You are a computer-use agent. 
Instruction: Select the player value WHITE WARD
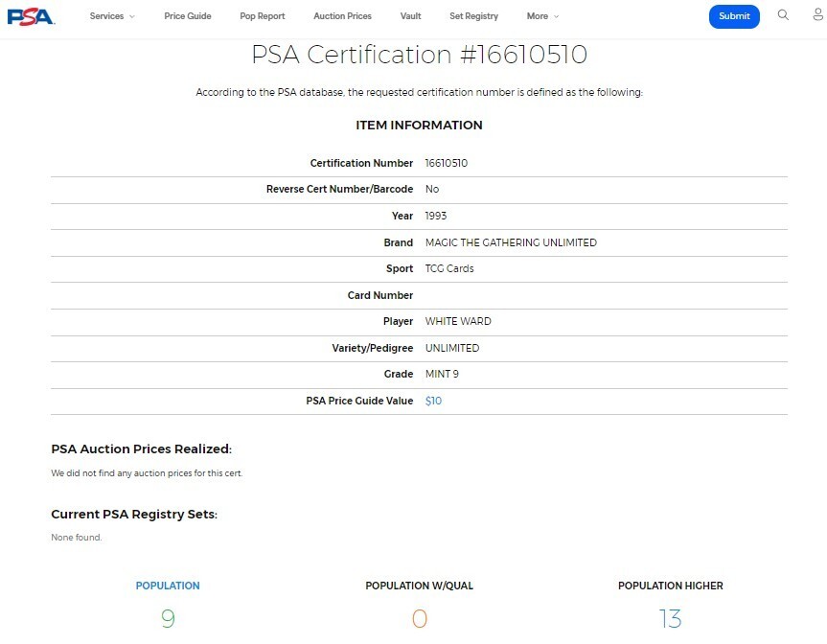coord(458,321)
